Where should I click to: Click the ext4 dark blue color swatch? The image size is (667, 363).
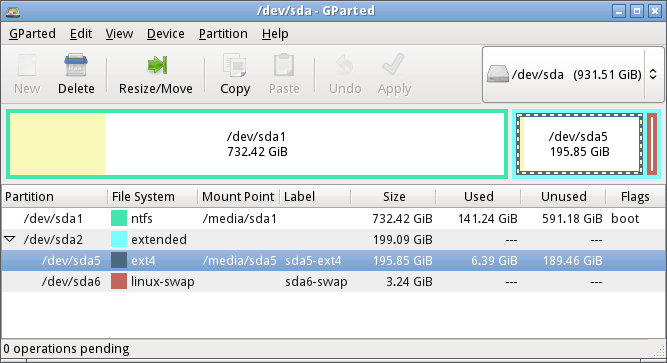(x=119, y=260)
